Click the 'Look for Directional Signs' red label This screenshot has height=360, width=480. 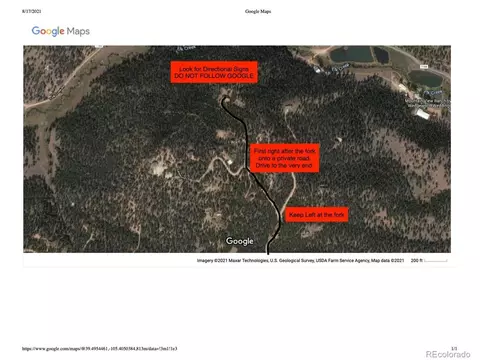tap(214, 72)
